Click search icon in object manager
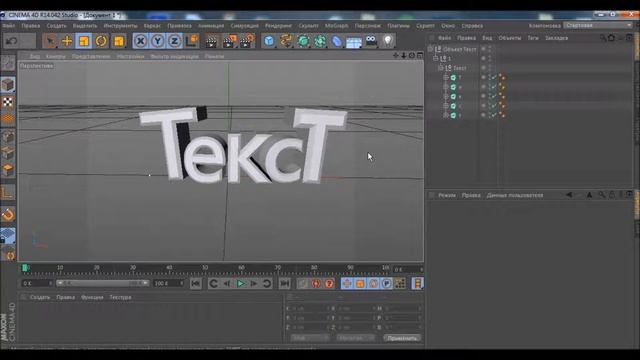The width and height of the screenshot is (640, 360). click(603, 38)
